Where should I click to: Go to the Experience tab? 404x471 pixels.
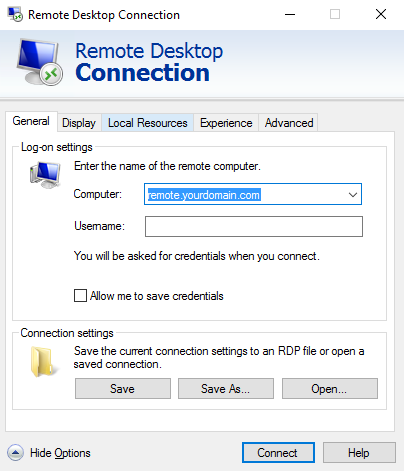pyautogui.click(x=226, y=123)
